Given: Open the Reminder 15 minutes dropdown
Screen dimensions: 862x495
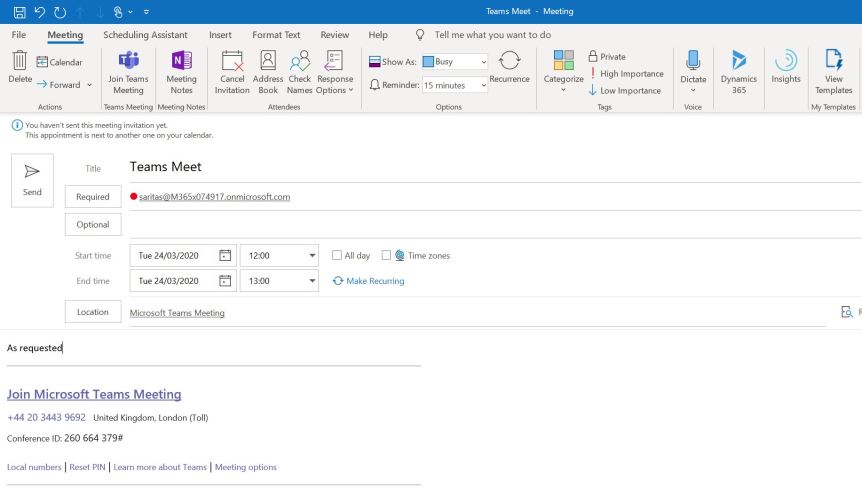Looking at the screenshot, I should 484,86.
